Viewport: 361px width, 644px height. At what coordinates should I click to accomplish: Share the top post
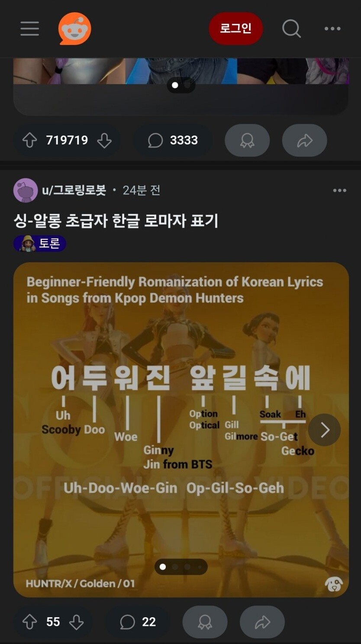coord(305,140)
